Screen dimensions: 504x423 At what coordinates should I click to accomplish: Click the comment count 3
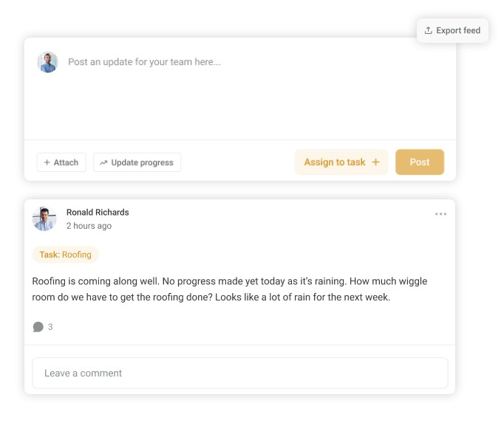point(50,327)
